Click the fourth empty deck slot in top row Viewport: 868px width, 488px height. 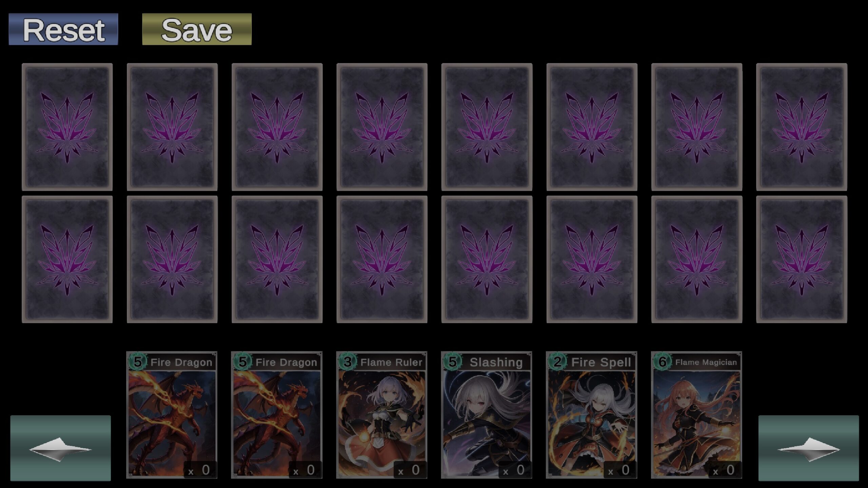[x=382, y=127]
